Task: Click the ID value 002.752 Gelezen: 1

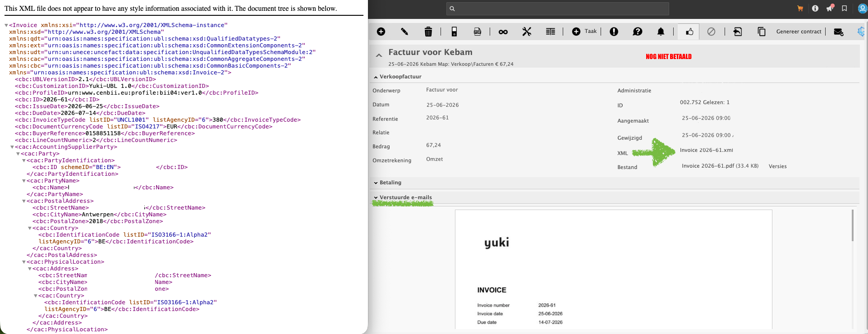Action: tap(704, 102)
